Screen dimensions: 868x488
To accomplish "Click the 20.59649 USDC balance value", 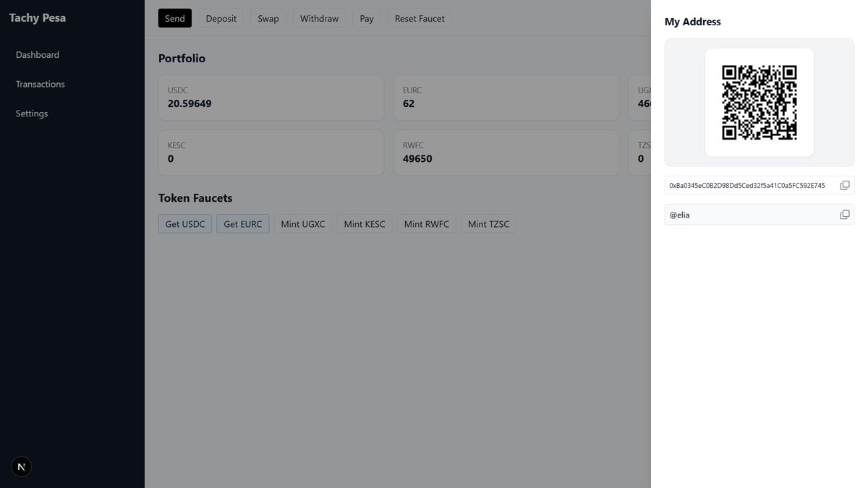I will click(x=190, y=103).
